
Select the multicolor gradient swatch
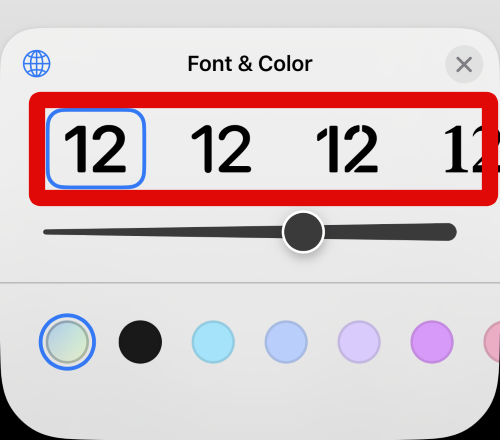click(x=67, y=342)
